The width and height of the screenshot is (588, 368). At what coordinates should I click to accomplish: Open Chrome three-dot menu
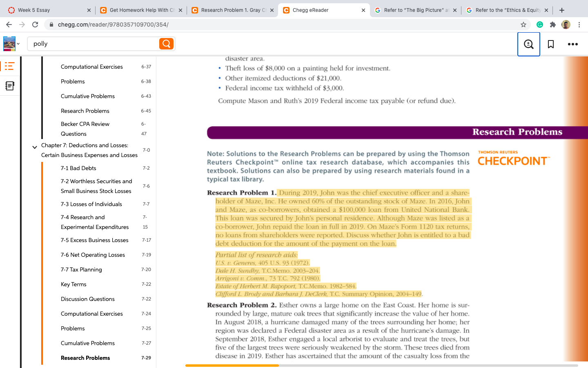coord(579,25)
